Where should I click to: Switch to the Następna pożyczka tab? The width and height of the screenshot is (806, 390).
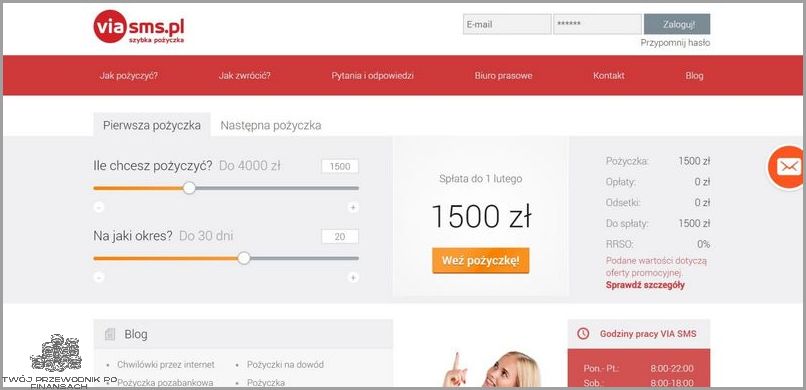click(x=271, y=125)
